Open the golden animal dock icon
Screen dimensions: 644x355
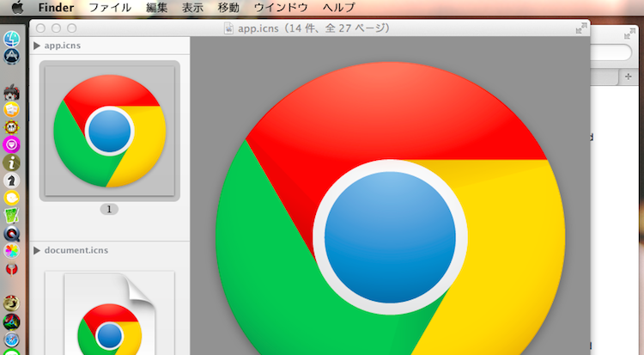point(11,303)
